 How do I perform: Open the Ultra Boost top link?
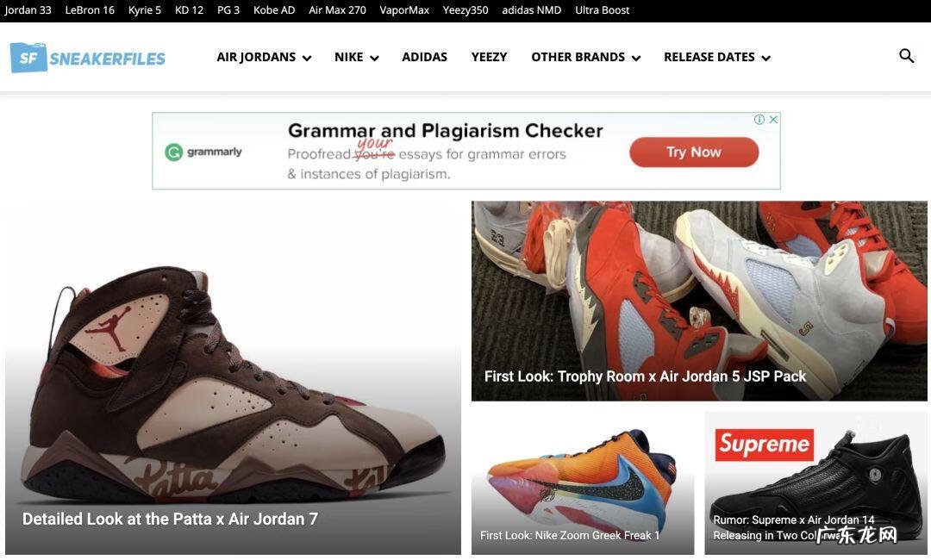click(x=602, y=10)
